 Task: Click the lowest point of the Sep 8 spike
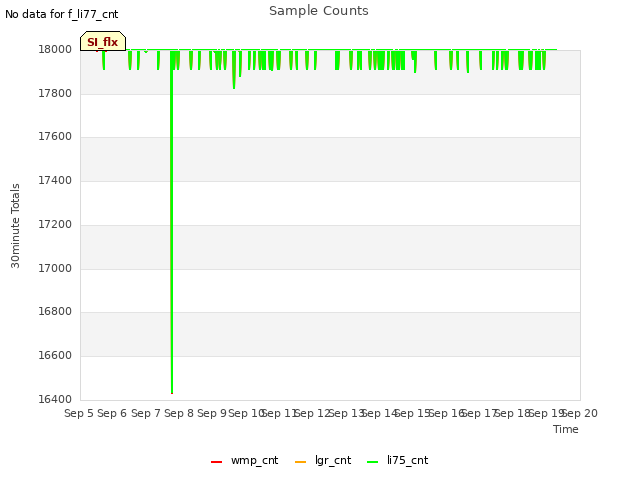tap(172, 393)
